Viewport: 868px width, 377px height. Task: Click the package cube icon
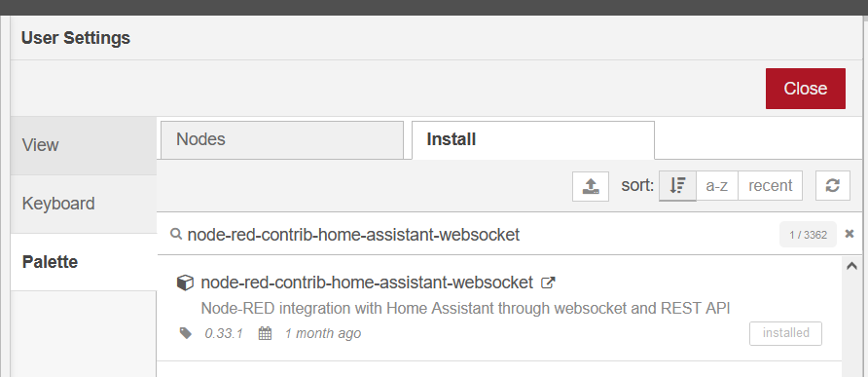click(x=185, y=283)
